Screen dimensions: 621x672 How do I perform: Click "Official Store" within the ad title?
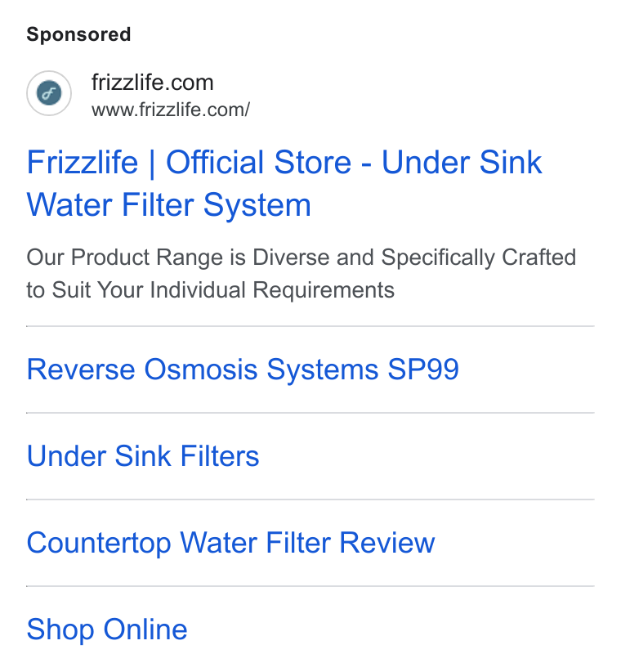pos(259,162)
